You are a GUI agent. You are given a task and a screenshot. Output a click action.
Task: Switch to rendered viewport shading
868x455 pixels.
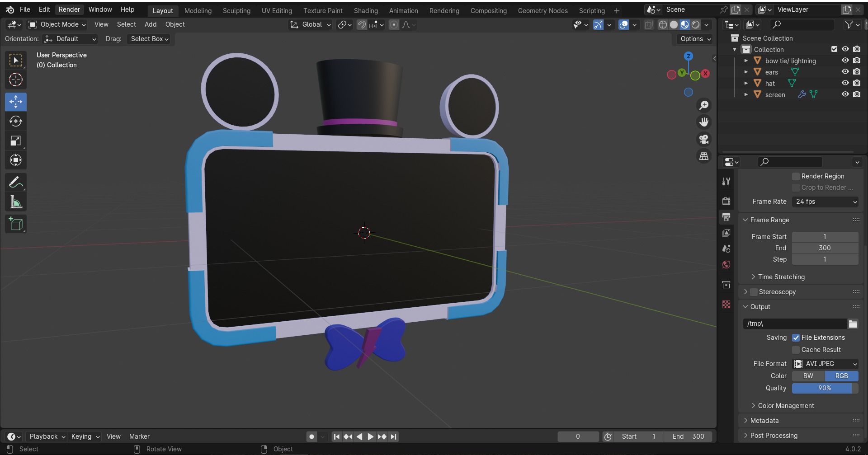pos(696,25)
